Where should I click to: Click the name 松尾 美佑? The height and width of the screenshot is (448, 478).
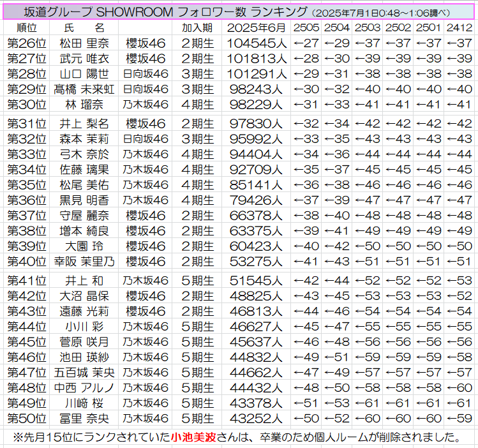point(84,184)
